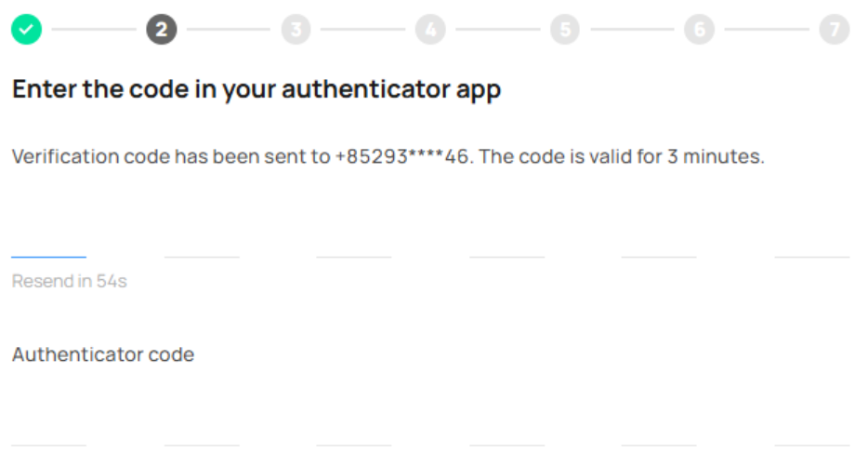Click the step 7 circle indicator
This screenshot has height=466, width=868.
click(x=834, y=30)
